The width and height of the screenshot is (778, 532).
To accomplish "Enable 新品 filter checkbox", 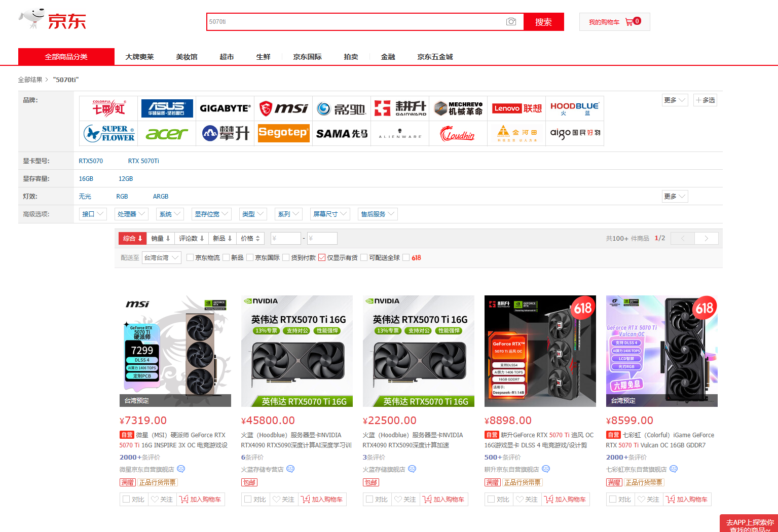I will click(x=226, y=257).
